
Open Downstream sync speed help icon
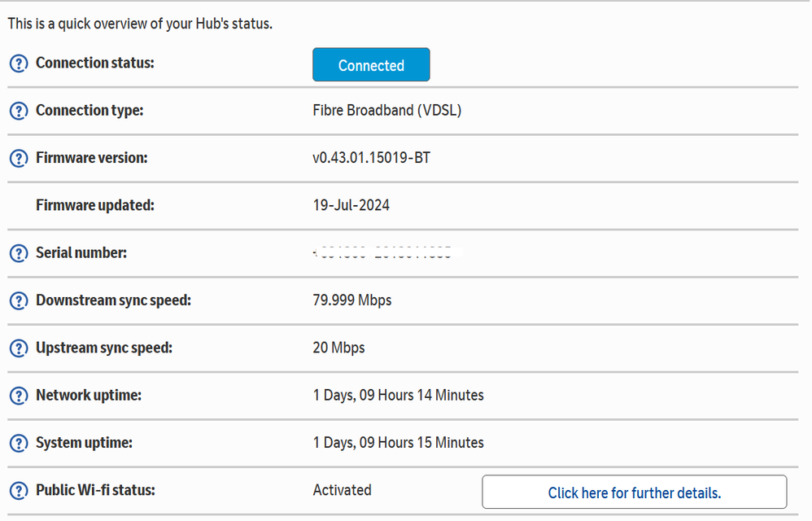tap(19, 301)
